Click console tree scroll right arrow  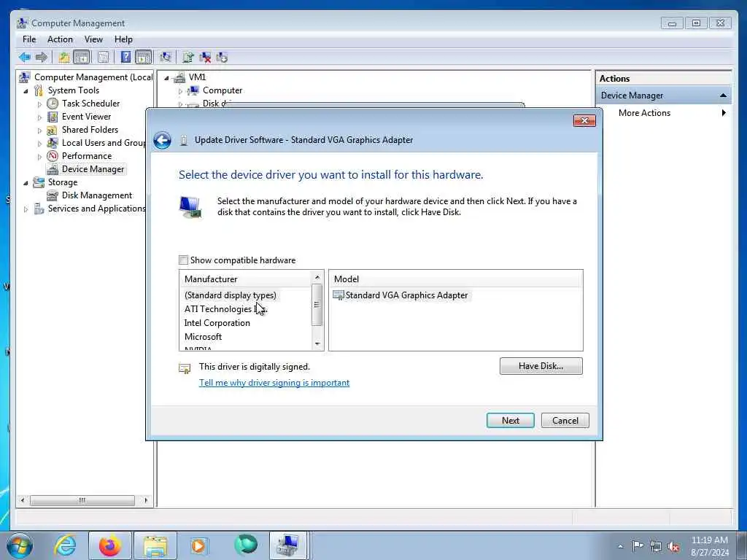[x=146, y=500]
